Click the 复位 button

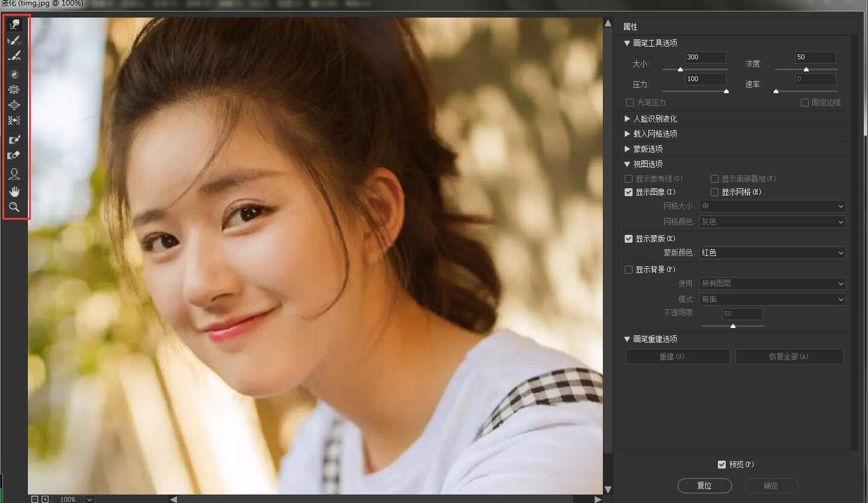[x=704, y=485]
